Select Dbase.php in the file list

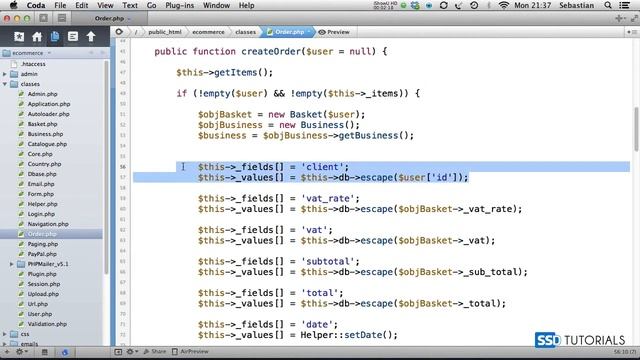(x=42, y=174)
